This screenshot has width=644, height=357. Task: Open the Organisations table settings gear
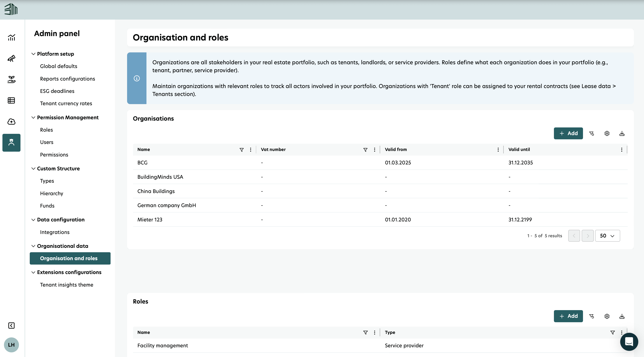point(607,133)
